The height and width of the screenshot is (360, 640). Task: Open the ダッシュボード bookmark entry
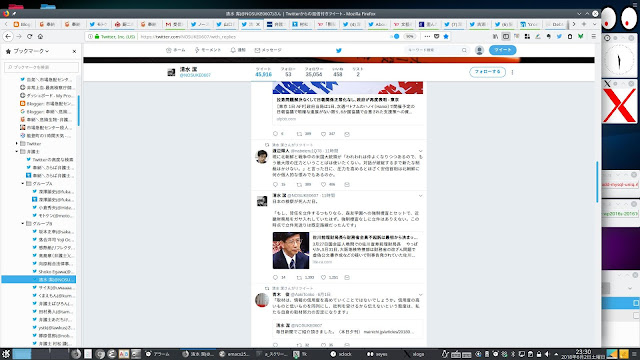[46, 96]
